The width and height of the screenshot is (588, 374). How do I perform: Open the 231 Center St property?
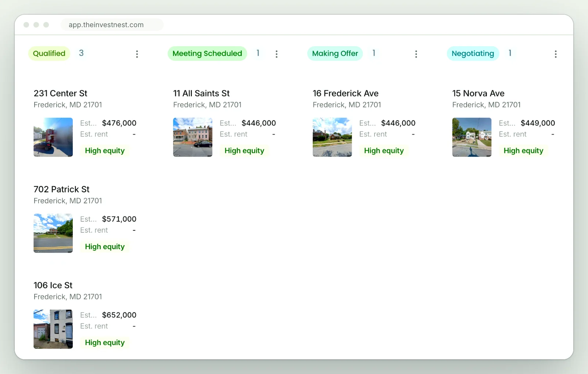pyautogui.click(x=61, y=93)
